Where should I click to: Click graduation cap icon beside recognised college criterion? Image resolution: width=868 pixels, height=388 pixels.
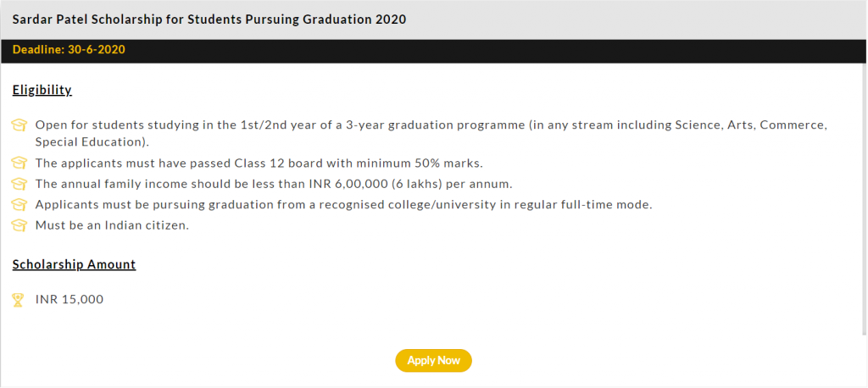[x=19, y=205]
